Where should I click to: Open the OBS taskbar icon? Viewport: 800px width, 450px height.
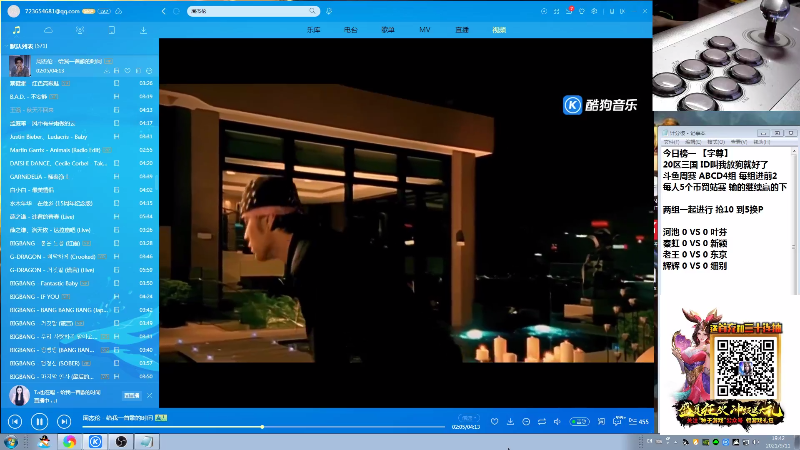tap(121, 441)
